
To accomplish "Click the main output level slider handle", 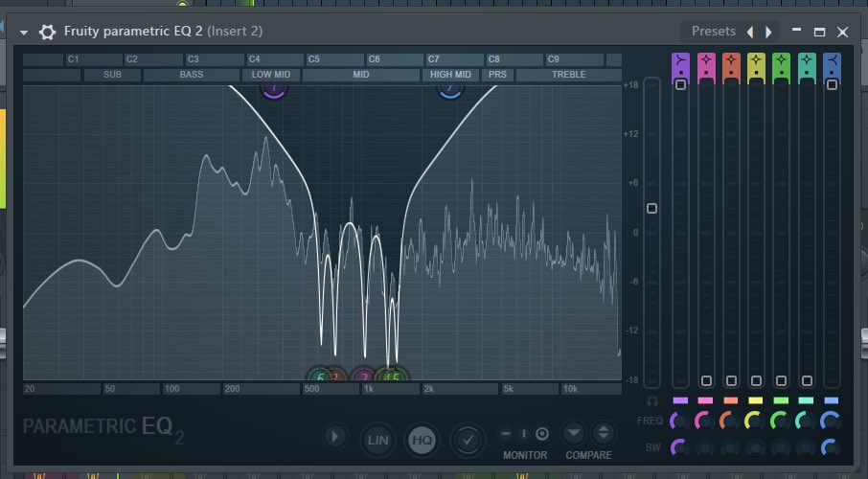I will (652, 208).
